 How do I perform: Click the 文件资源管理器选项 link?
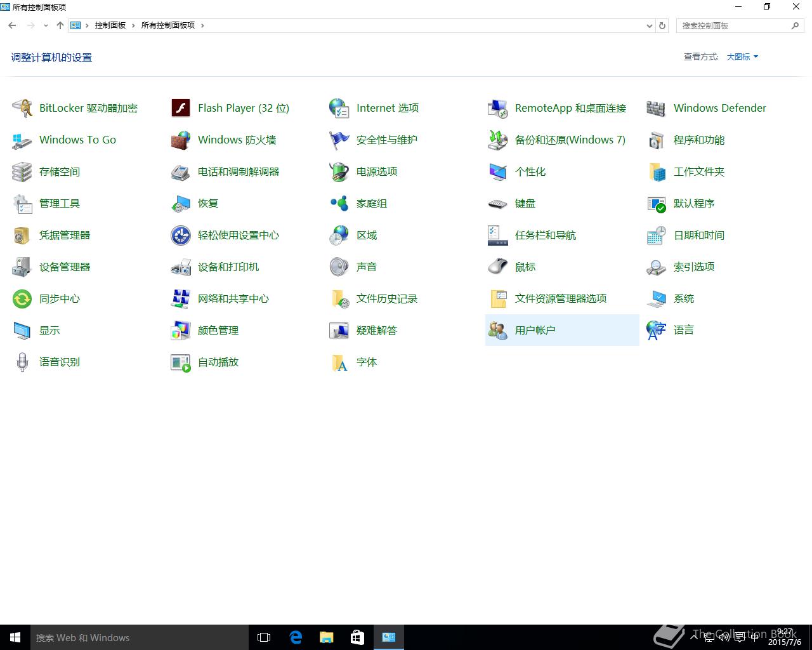click(x=561, y=298)
